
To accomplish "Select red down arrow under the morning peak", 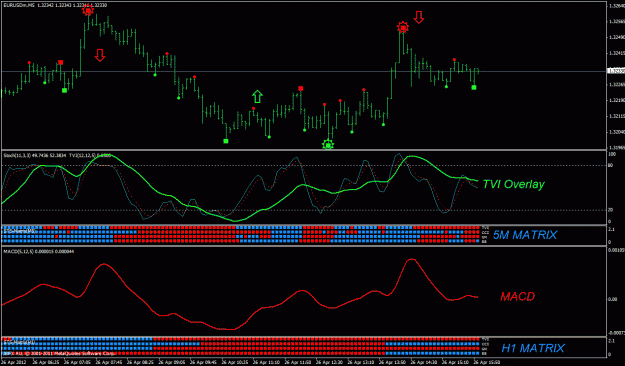I will (x=100, y=55).
